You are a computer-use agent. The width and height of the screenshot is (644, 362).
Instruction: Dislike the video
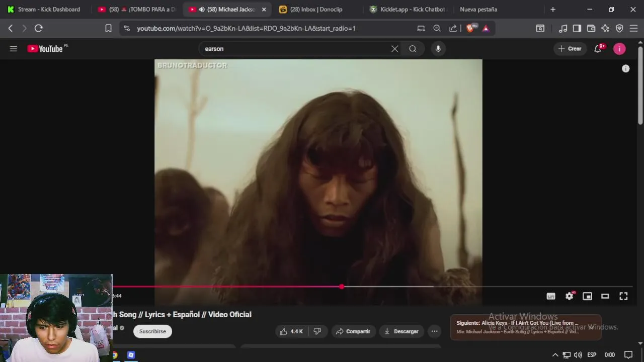(x=317, y=331)
